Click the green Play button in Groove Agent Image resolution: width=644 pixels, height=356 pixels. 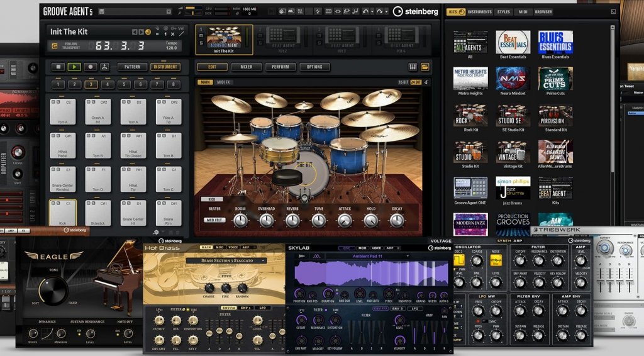click(x=74, y=67)
